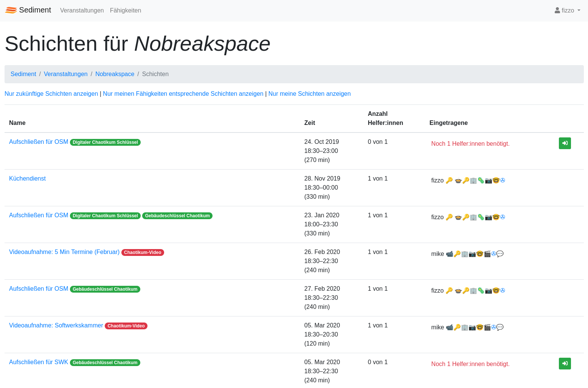Click the Sediment brand name

click(x=35, y=10)
